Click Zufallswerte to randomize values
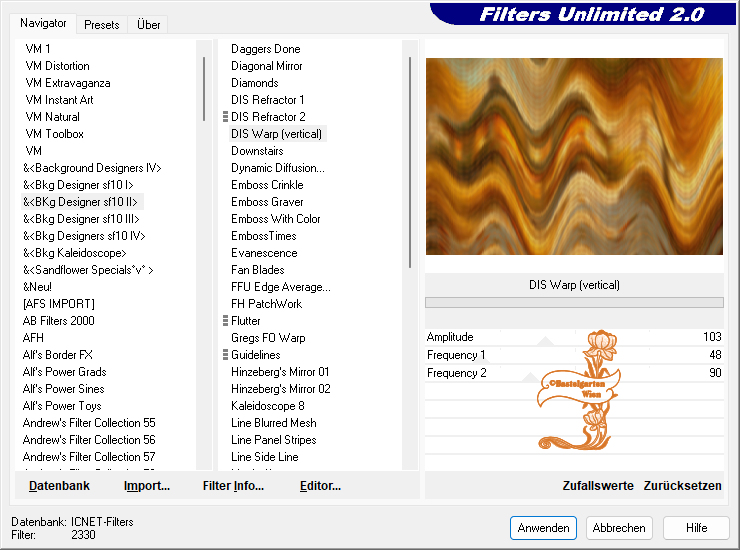Viewport: 740px width, 550px height. 598,486
